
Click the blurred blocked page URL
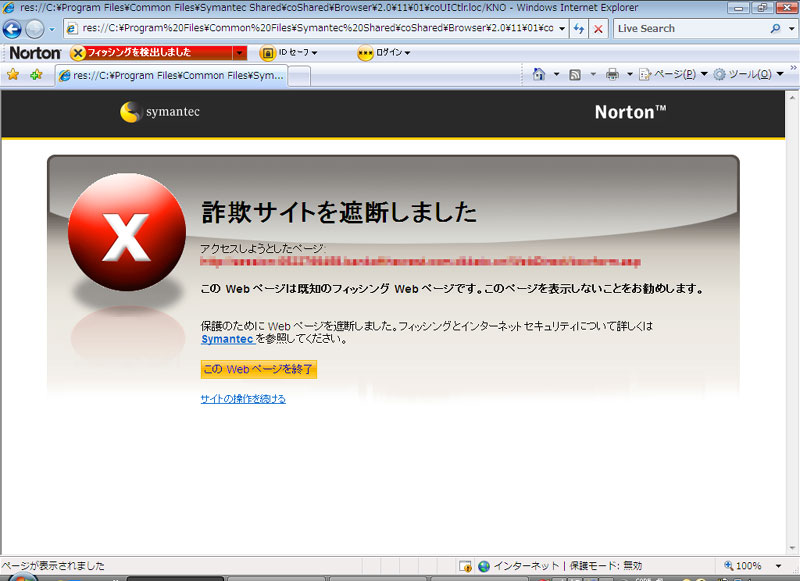420,262
